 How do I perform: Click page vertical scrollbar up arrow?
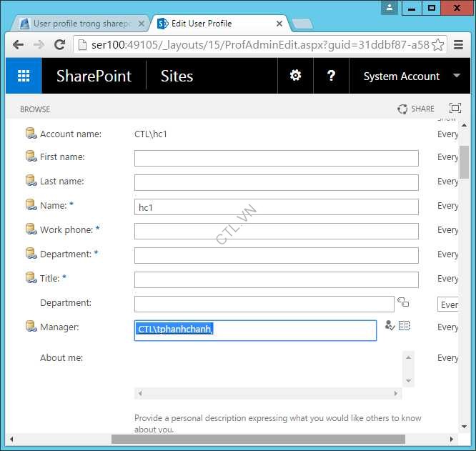coord(464,125)
